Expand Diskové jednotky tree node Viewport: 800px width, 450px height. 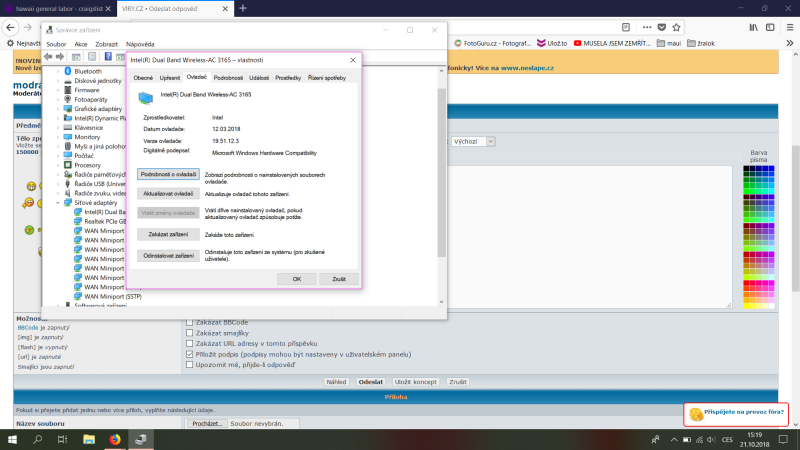(x=58, y=81)
